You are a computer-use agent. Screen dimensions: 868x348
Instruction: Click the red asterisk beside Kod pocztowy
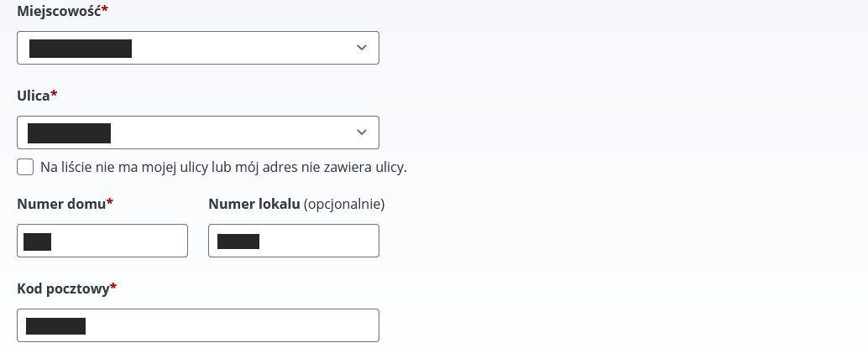[x=113, y=288]
